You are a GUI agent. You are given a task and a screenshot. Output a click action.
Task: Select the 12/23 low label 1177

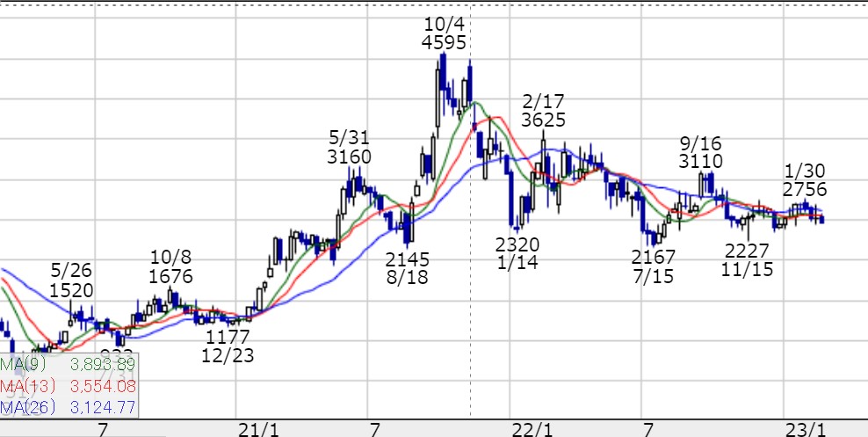coord(228,337)
